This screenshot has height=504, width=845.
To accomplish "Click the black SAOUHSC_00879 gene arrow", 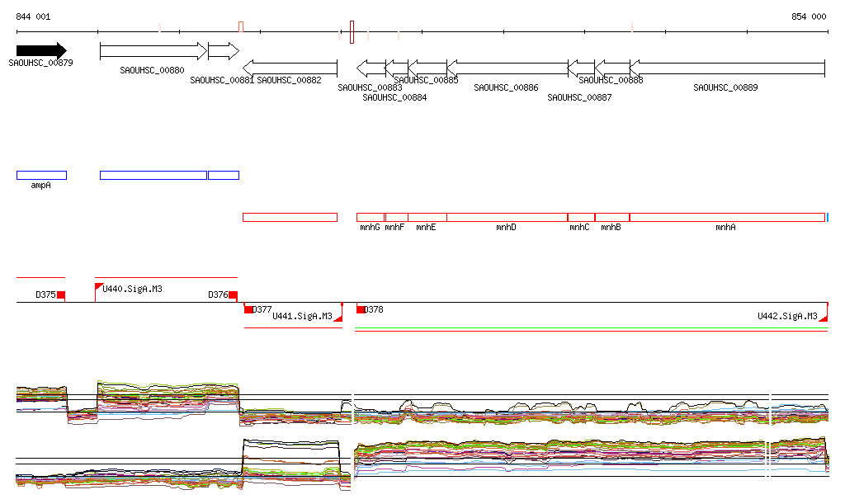I will [x=41, y=50].
